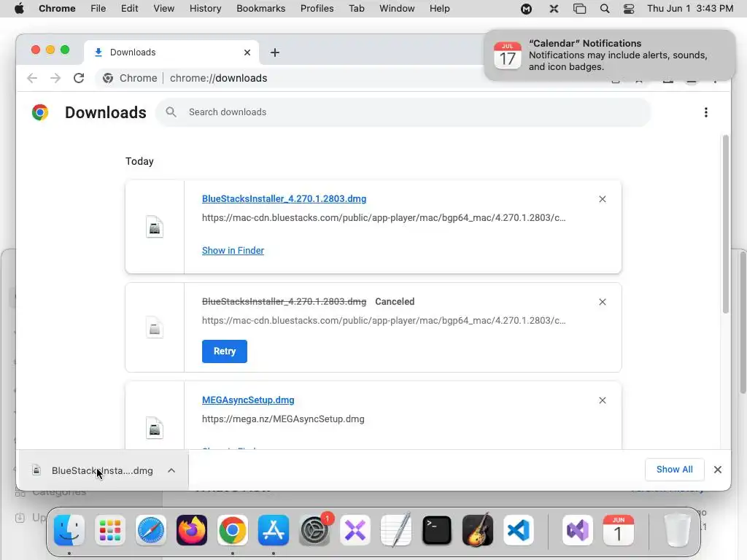Open the Bookmarks menu
The height and width of the screenshot is (560, 747).
coord(261,9)
